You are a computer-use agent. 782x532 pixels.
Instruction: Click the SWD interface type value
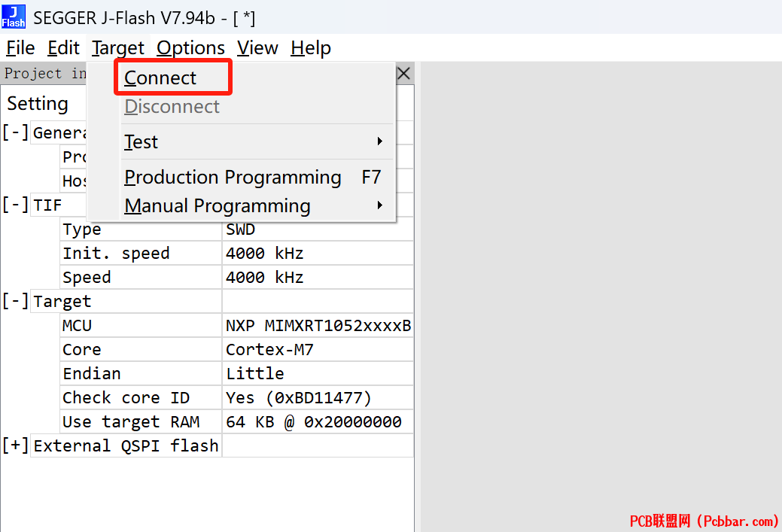(x=240, y=230)
